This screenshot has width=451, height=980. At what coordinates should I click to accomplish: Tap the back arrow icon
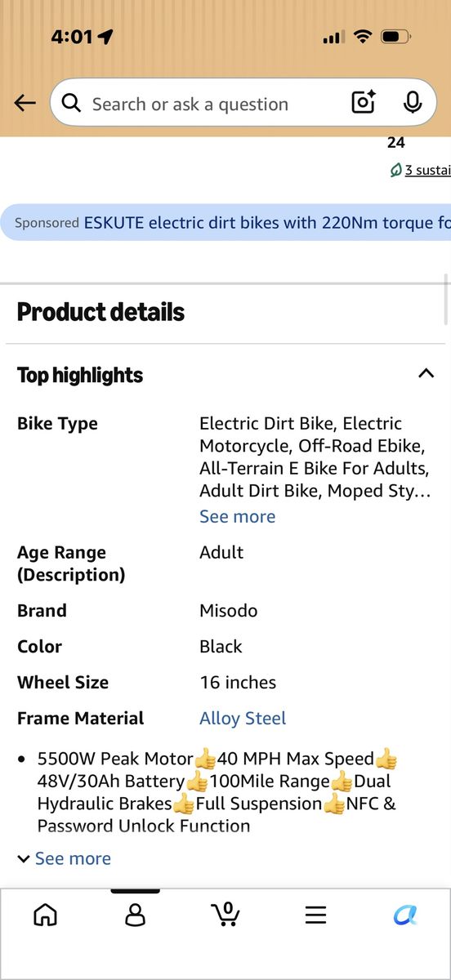25,103
